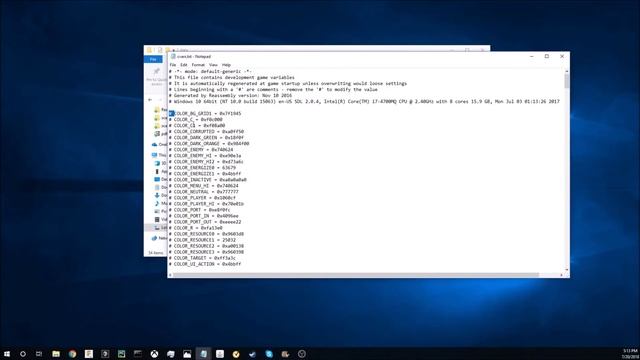Click the COLOR_PORT_OUT line
This screenshot has height=360, width=640.
pyautogui.click(x=205, y=222)
